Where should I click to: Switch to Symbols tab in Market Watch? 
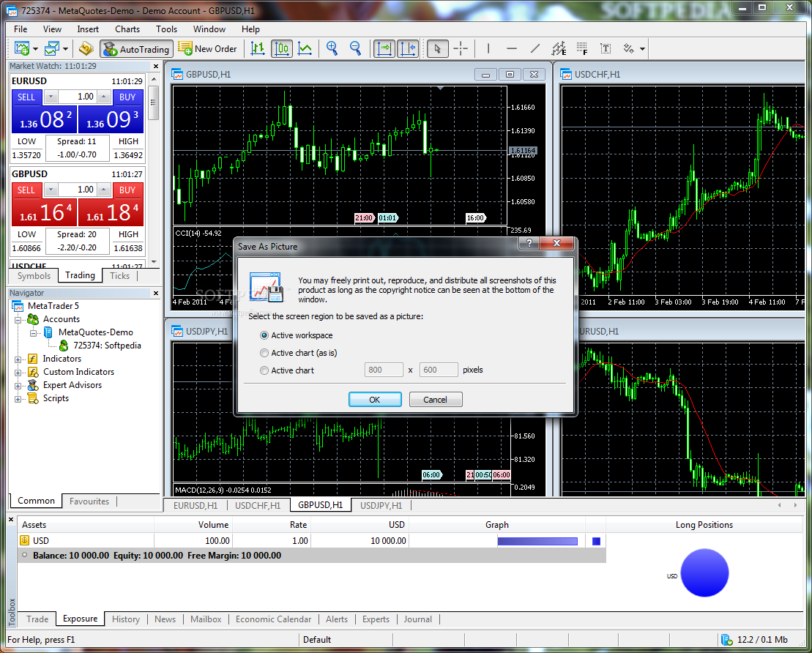pos(34,276)
